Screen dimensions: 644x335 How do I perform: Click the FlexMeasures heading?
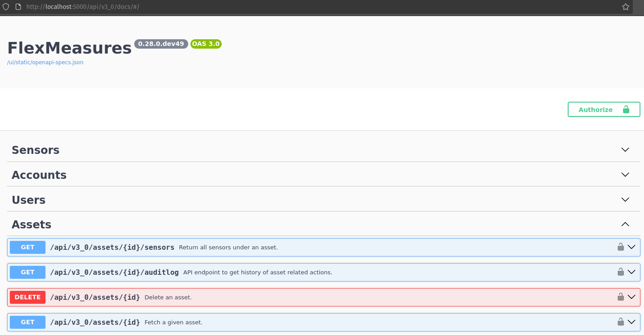point(69,48)
